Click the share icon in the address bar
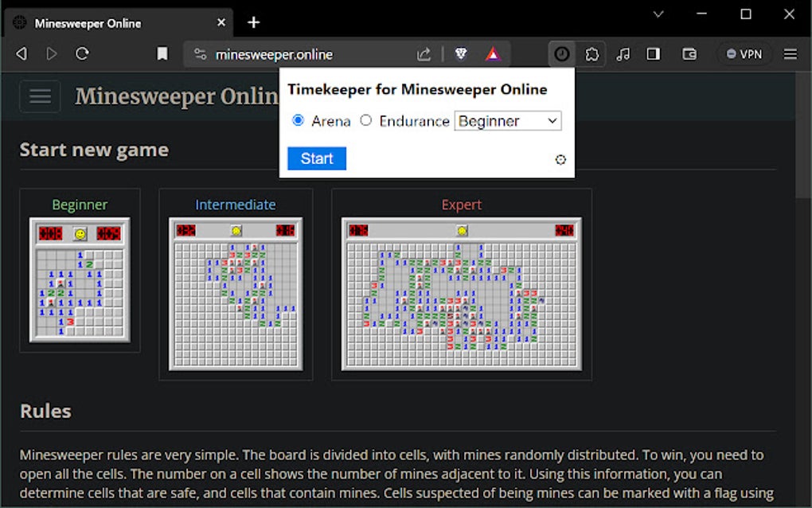 click(x=424, y=53)
